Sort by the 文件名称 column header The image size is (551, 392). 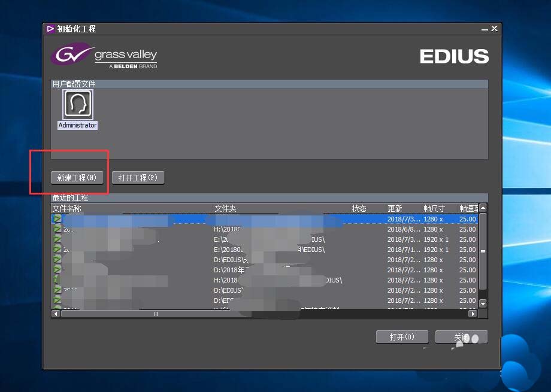[132, 208]
